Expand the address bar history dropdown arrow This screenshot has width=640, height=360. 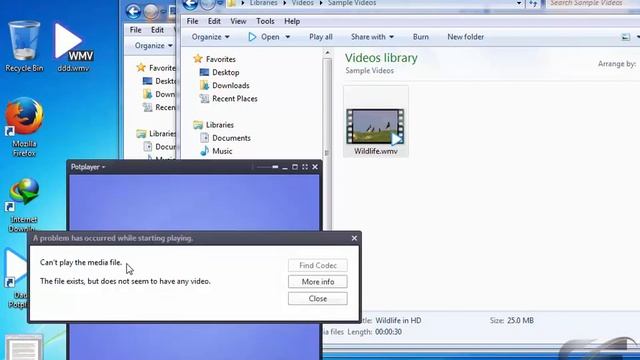(519, 3)
